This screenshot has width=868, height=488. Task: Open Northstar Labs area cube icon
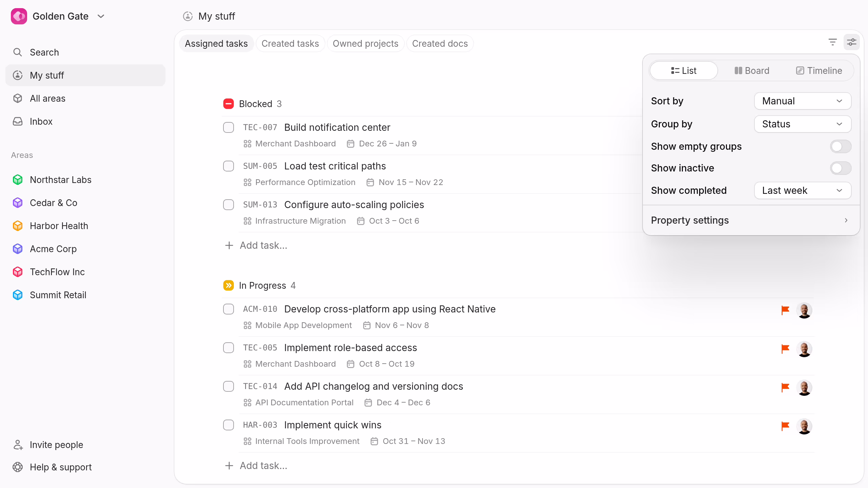click(x=18, y=180)
